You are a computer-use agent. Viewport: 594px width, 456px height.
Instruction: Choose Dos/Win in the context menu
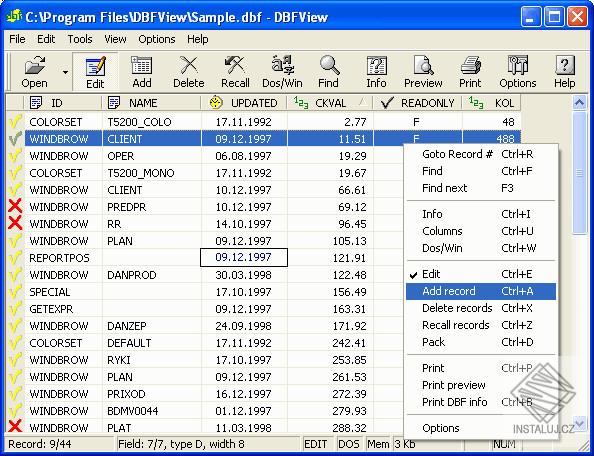[481, 248]
